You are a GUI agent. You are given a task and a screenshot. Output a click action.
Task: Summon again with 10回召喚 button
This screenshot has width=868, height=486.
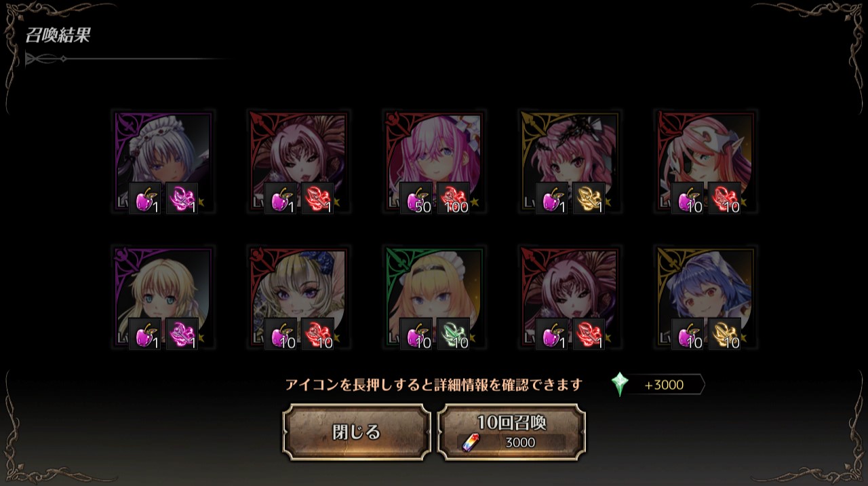(512, 432)
